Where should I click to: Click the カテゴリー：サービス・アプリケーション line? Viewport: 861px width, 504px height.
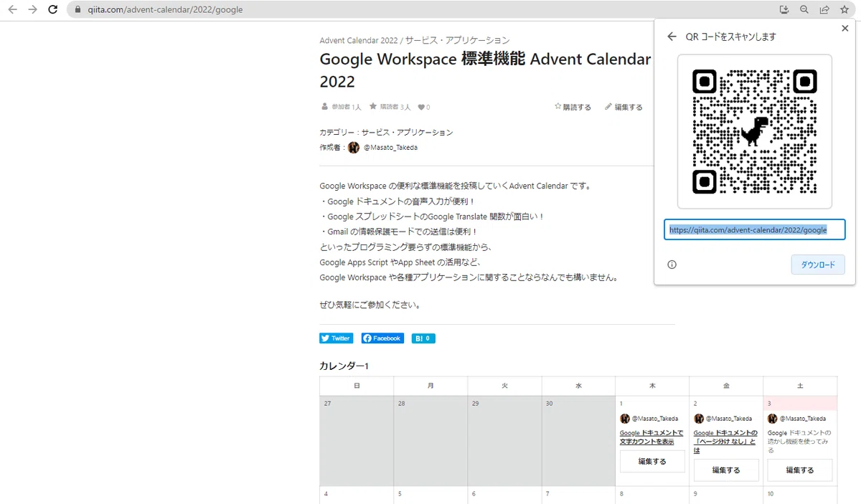[x=386, y=133]
